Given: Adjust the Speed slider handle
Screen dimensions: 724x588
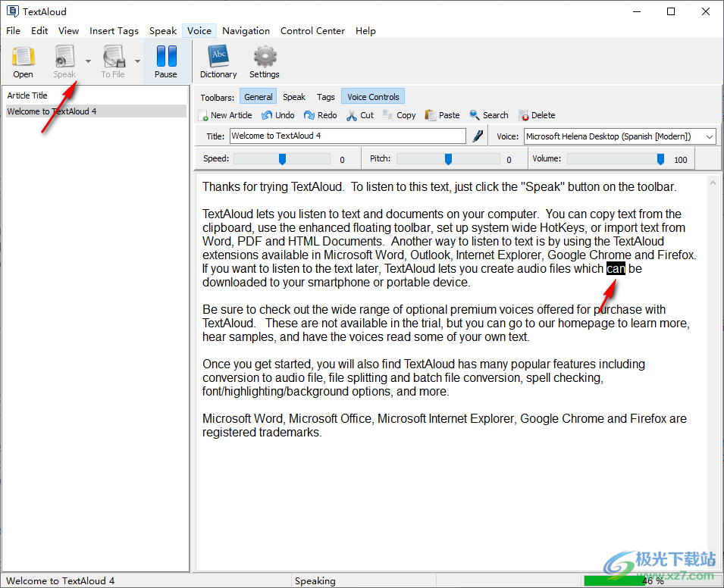Looking at the screenshot, I should click(x=282, y=159).
